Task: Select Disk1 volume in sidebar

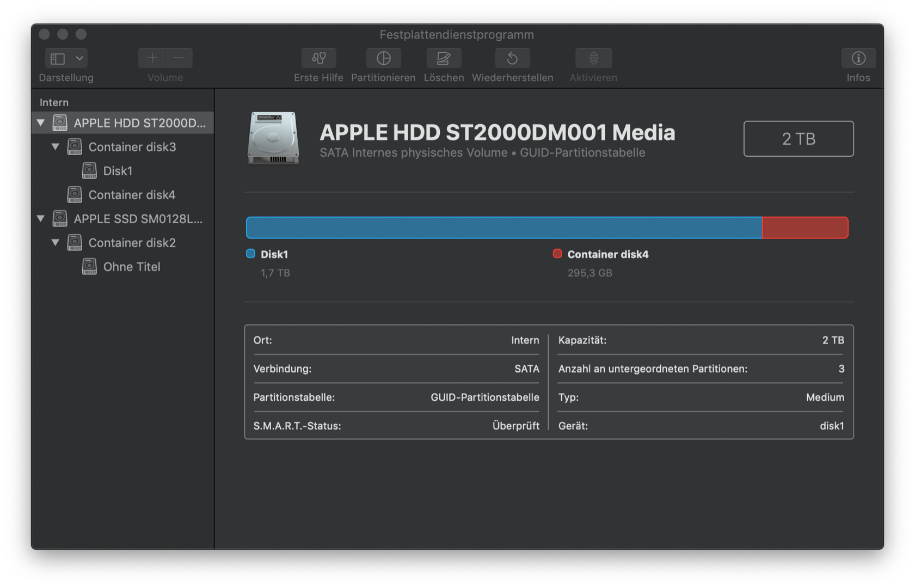Action: point(118,171)
